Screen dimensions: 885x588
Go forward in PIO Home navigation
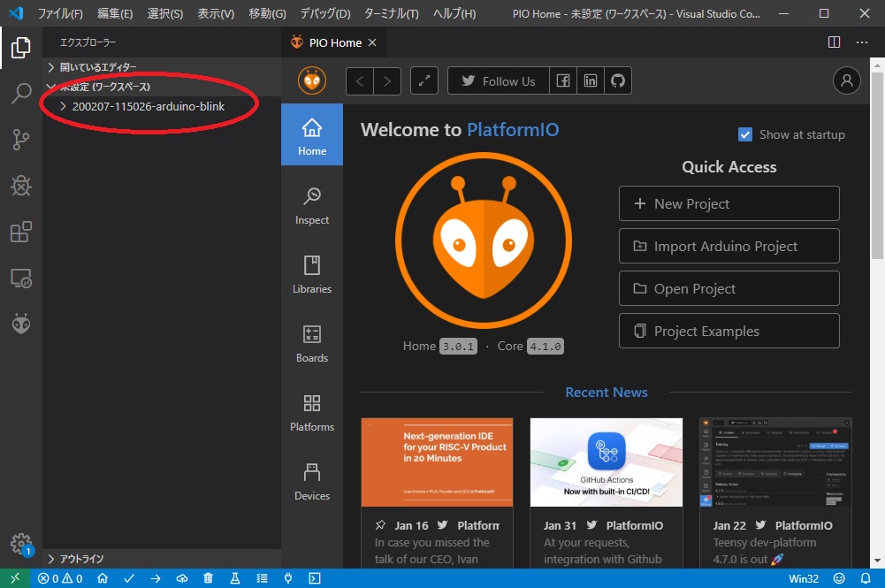(x=387, y=81)
